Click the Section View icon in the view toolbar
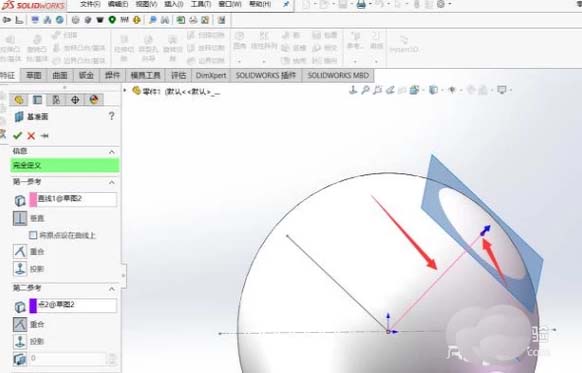This screenshot has height=373, width=582. click(x=390, y=90)
